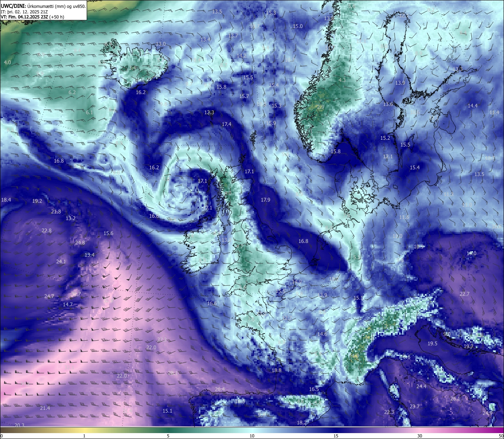Click the 1 tick on the color scale
This screenshot has width=504, height=439.
pos(84,436)
